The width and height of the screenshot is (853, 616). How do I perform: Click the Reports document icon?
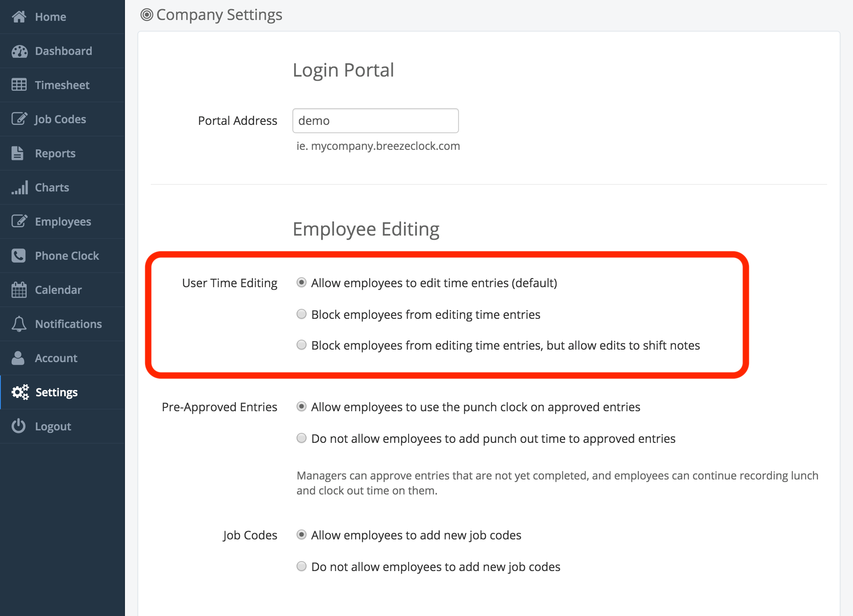pyautogui.click(x=17, y=153)
